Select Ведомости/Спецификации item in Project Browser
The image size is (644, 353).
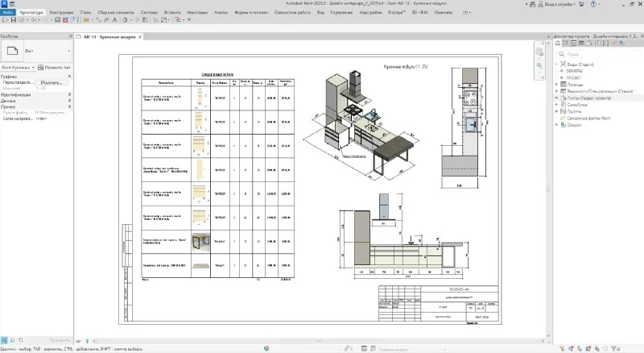click(x=600, y=91)
